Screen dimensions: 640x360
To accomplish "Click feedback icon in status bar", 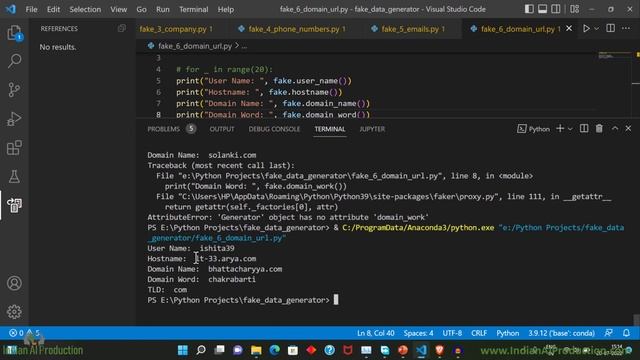I will [608, 333].
